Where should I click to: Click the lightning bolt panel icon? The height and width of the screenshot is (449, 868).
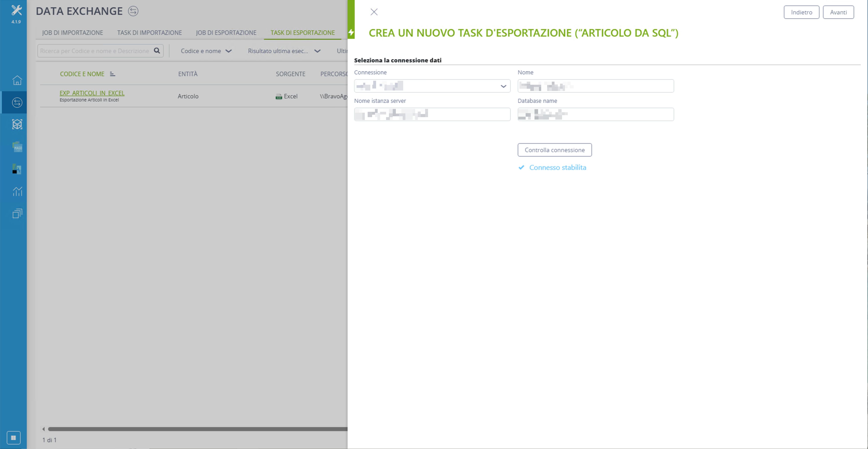(351, 32)
